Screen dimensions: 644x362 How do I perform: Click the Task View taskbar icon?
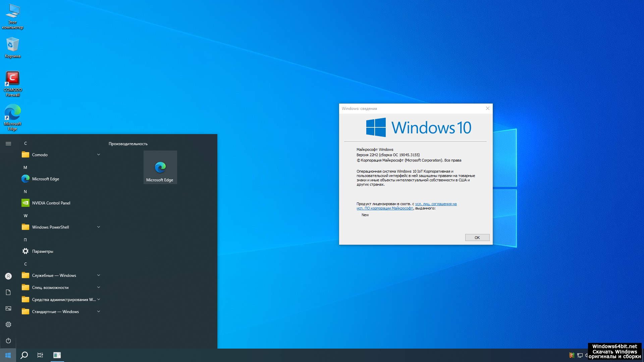point(40,355)
